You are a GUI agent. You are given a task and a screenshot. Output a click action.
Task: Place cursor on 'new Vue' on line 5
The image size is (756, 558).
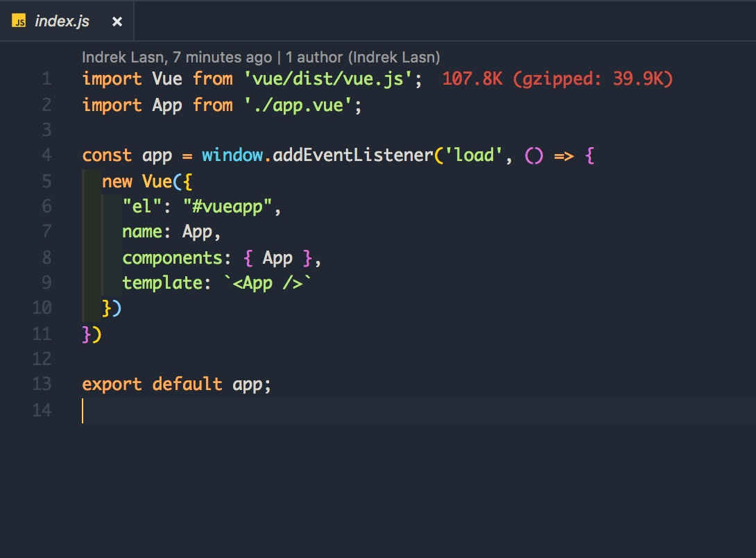click(137, 181)
